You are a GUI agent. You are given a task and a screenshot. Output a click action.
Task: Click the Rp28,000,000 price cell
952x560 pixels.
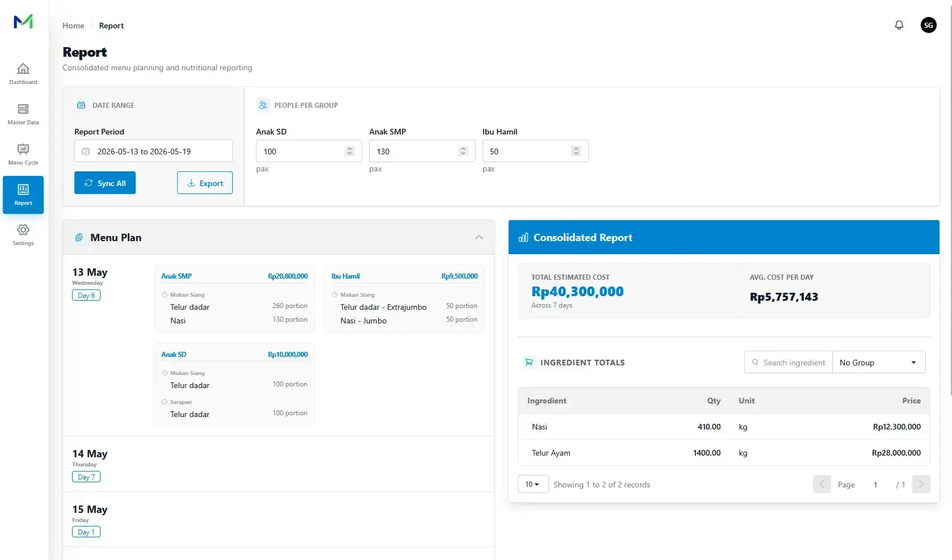pos(896,453)
